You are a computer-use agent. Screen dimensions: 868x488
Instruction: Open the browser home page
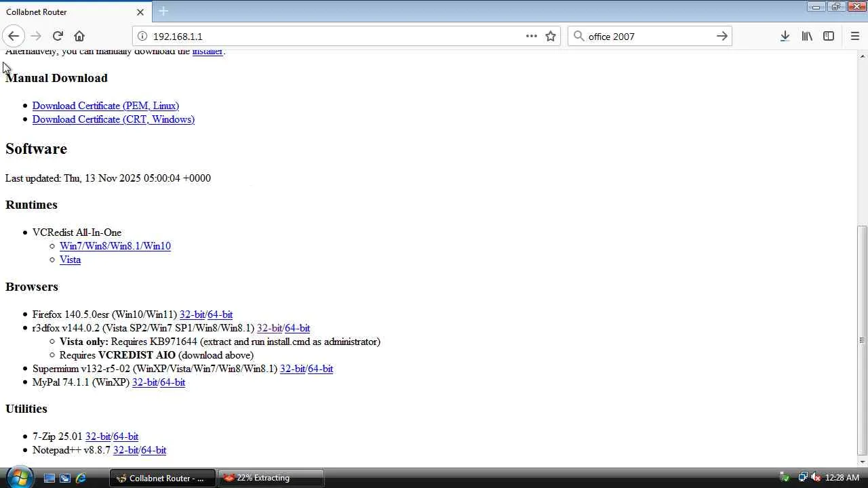pyautogui.click(x=79, y=36)
